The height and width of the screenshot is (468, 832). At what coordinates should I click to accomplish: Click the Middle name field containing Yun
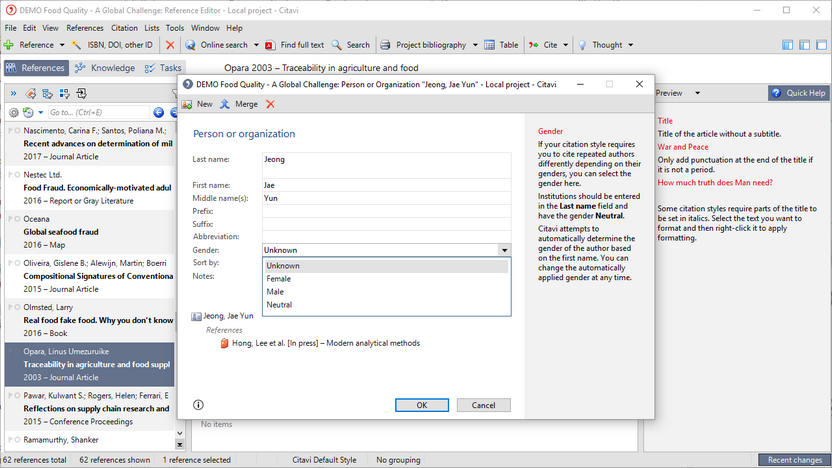pyautogui.click(x=386, y=198)
